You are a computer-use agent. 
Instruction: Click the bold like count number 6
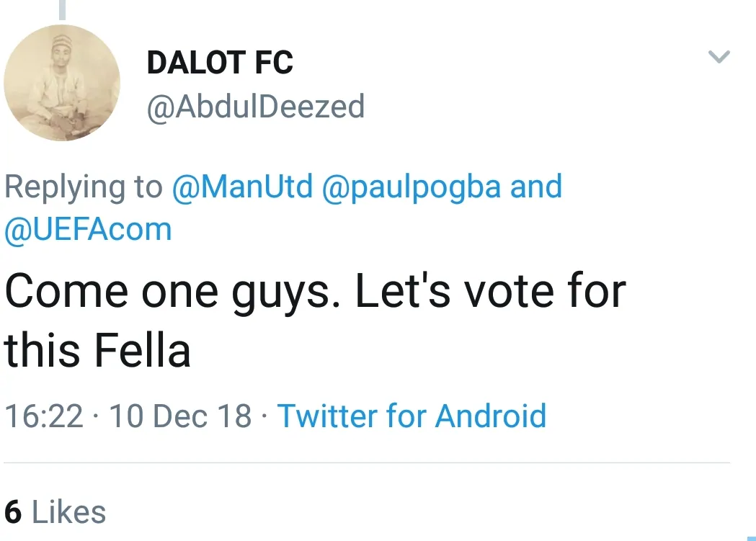pyautogui.click(x=13, y=512)
